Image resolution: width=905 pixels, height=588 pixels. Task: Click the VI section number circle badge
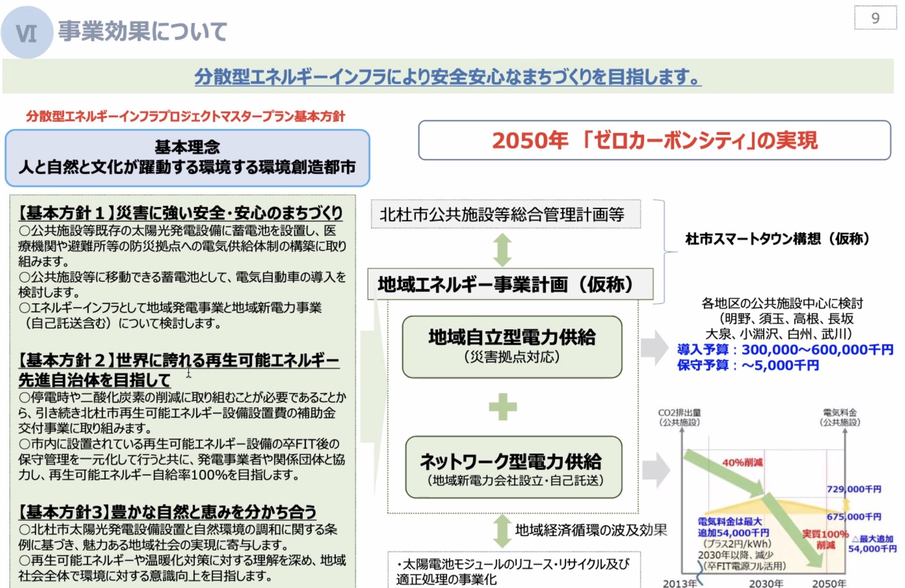[x=27, y=33]
